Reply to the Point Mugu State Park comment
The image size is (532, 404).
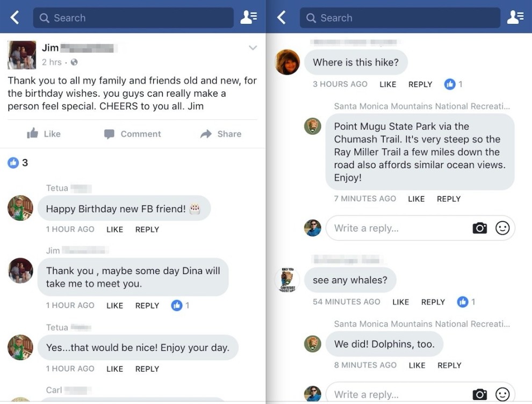[448, 199]
